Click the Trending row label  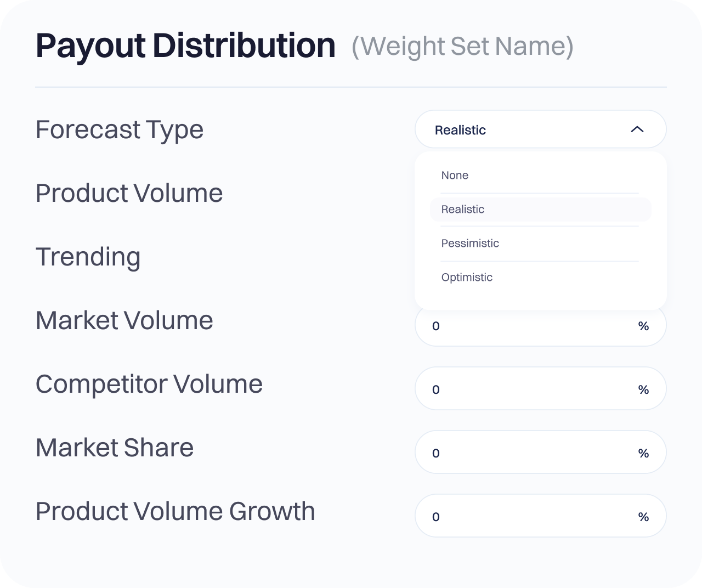pos(88,257)
